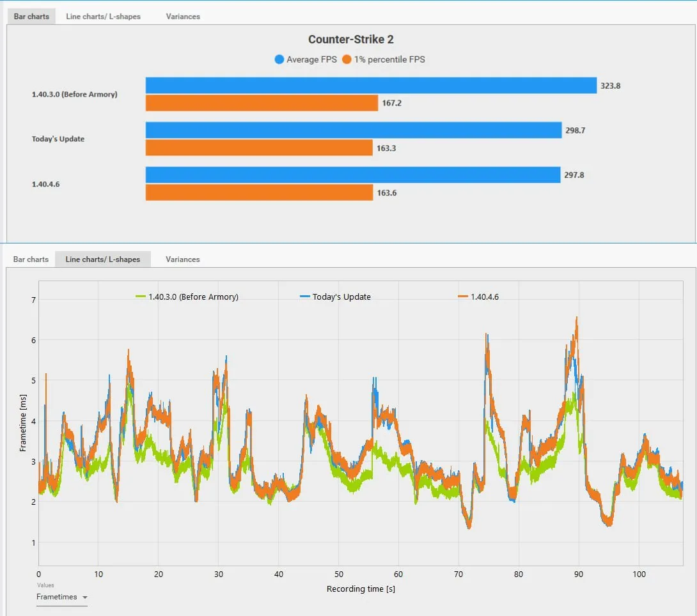Select the upper panel's Bar charts tab

[31, 17]
